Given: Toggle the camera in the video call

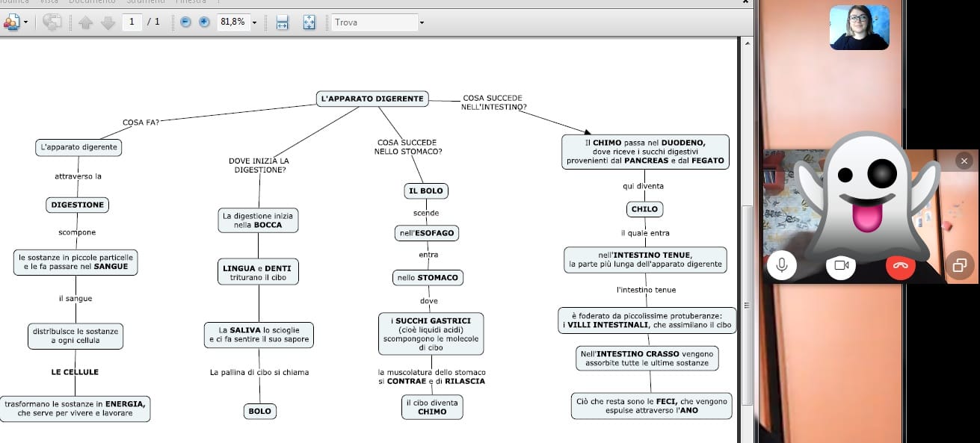Looking at the screenshot, I should [842, 265].
